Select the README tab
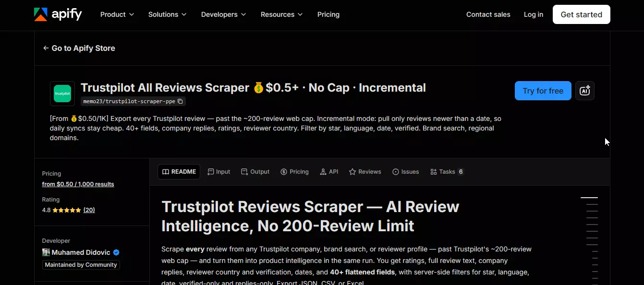This screenshot has height=285, width=644. (x=179, y=172)
